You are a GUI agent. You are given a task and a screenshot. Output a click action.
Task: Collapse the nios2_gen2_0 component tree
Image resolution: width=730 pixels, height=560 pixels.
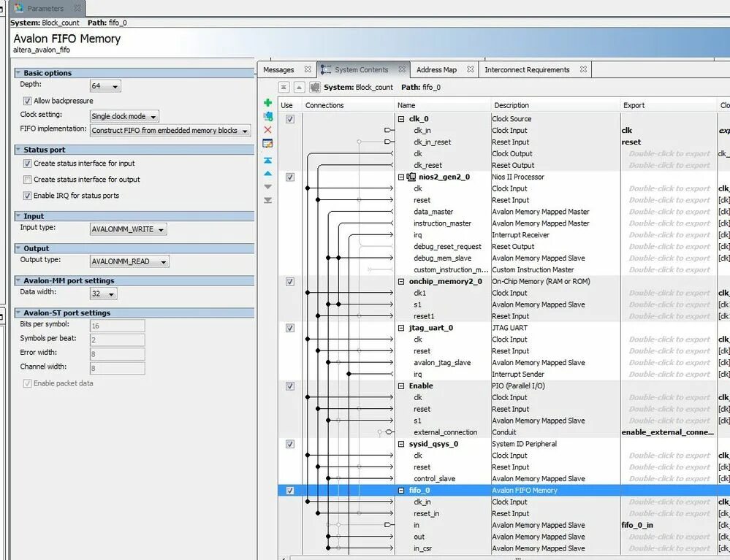[401, 177]
